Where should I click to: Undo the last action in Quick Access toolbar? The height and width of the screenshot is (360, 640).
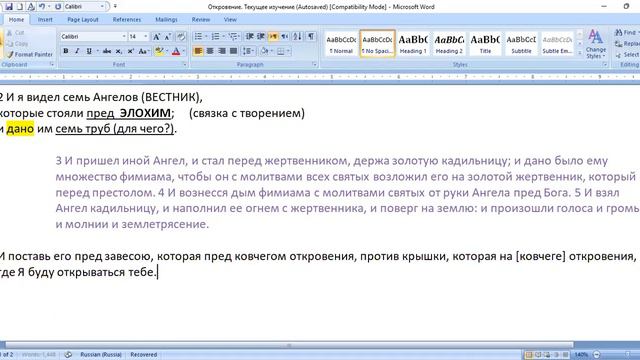click(x=42, y=7)
